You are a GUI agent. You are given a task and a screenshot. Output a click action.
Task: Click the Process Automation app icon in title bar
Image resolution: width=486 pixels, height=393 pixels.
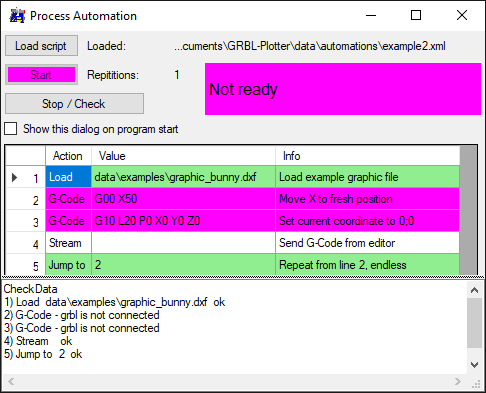[x=17, y=16]
